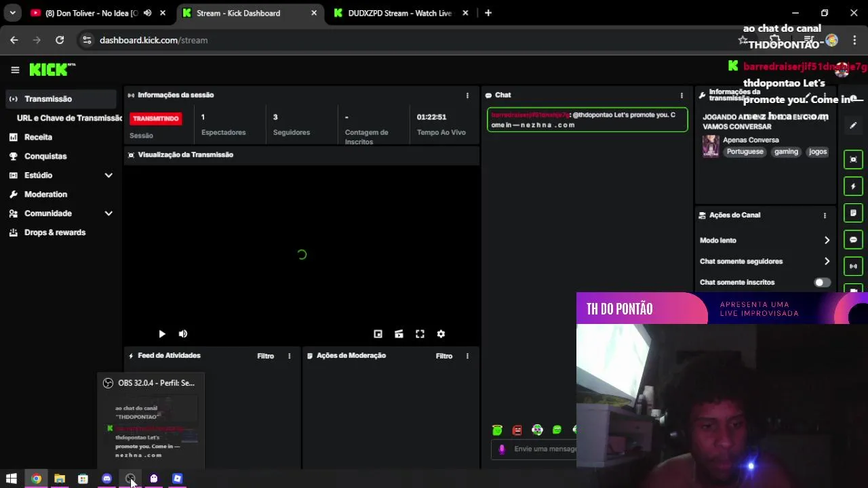Open URL e Chave de Transmissão
The image size is (868, 488).
69,118
